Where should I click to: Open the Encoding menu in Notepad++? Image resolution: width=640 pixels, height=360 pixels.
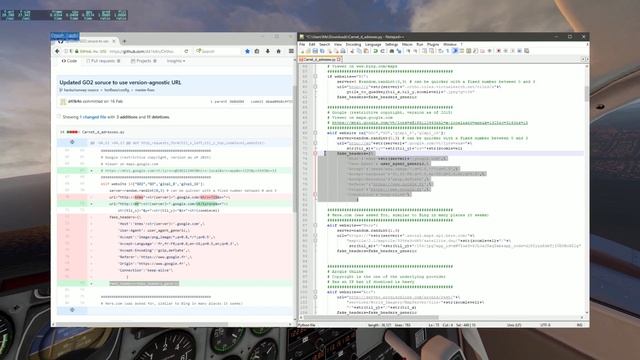click(353, 44)
